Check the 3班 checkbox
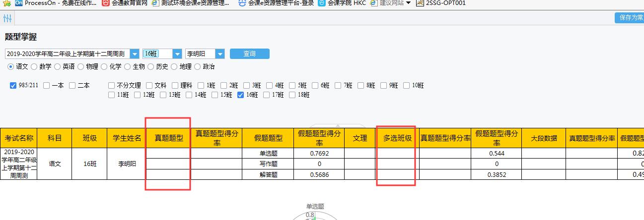Image resolution: width=644 pixels, height=220 pixels. pos(246,85)
